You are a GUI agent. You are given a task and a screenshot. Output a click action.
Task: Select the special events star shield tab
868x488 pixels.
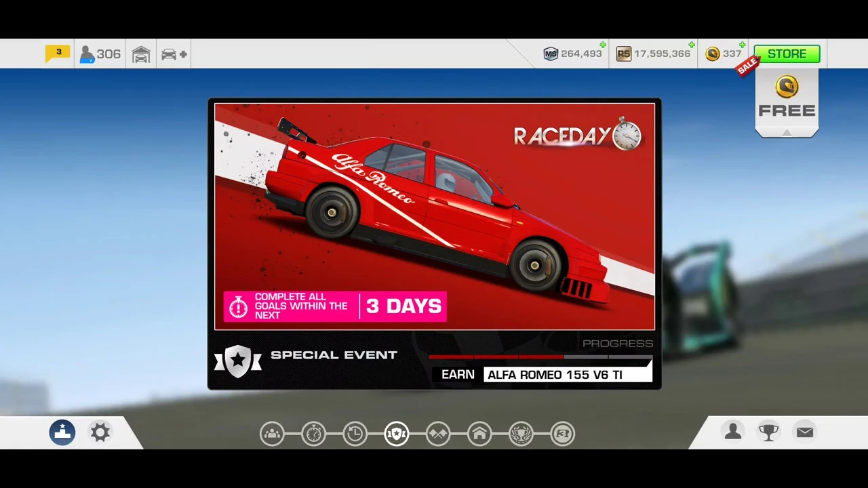click(x=397, y=434)
